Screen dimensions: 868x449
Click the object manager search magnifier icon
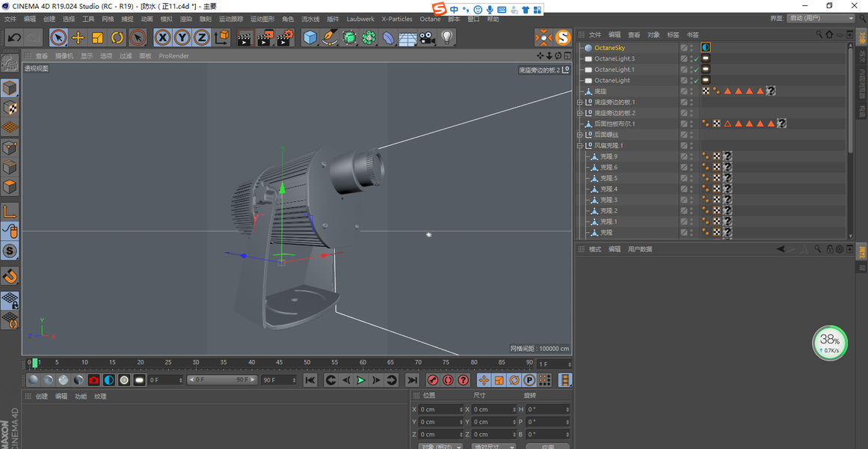click(819, 34)
